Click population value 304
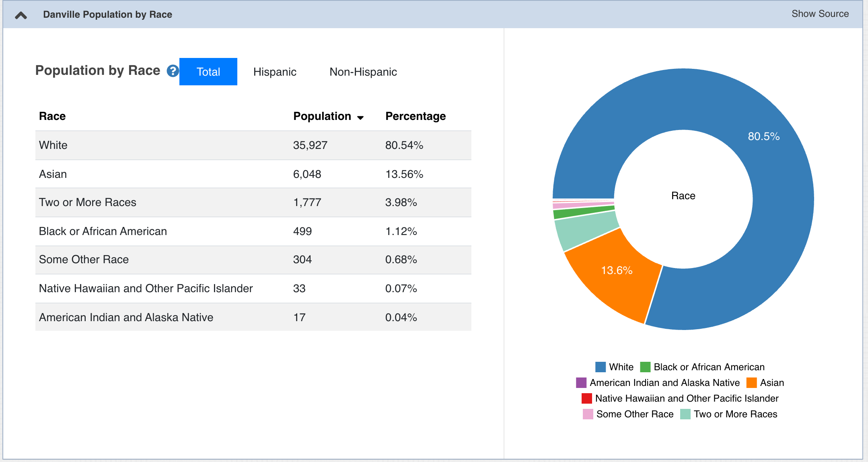Viewport: 868px width, 462px height. 302,260
